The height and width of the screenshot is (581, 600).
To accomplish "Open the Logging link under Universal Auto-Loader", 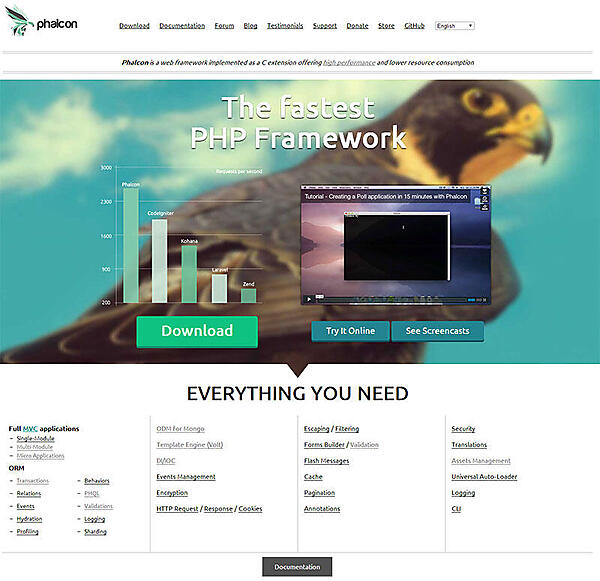I will (x=463, y=493).
